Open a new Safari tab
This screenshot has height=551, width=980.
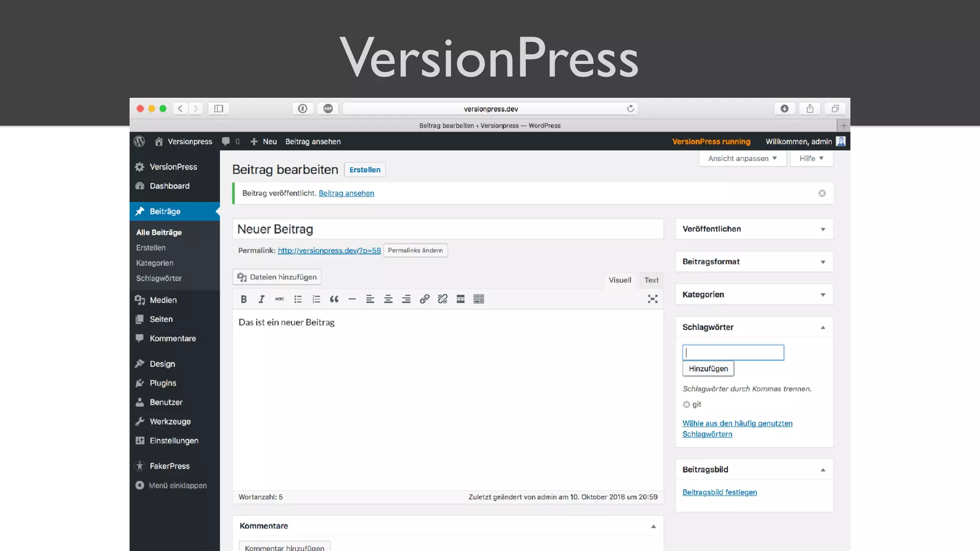844,126
